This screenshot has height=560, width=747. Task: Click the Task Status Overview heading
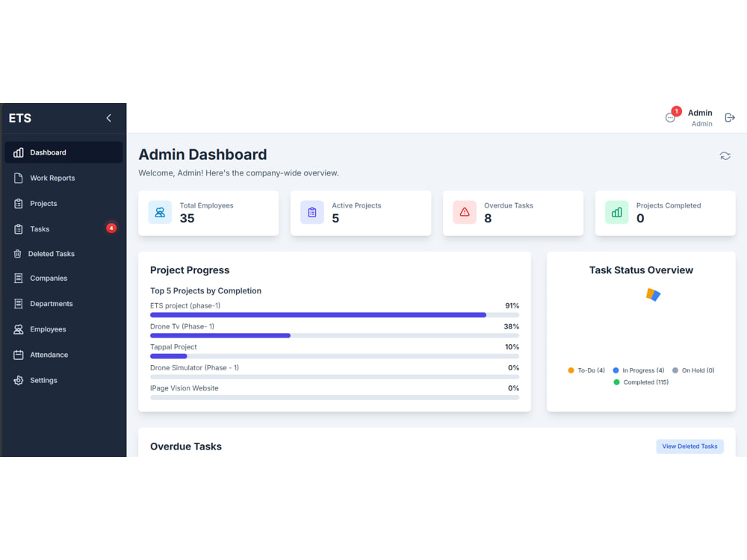[x=641, y=270]
